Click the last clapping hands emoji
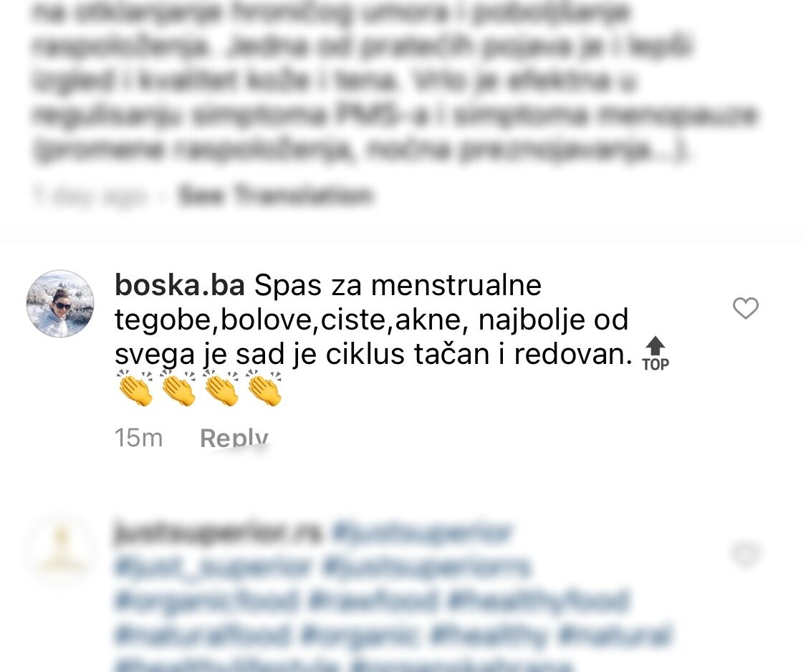 (264, 388)
